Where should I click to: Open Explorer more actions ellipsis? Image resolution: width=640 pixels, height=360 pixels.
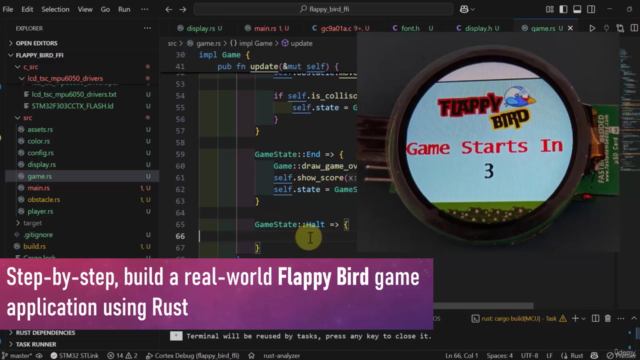(147, 28)
